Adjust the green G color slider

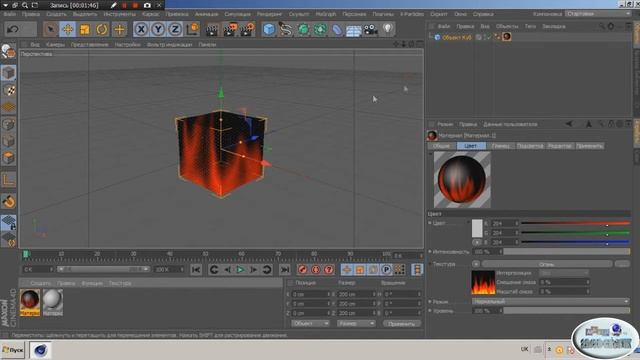point(576,233)
